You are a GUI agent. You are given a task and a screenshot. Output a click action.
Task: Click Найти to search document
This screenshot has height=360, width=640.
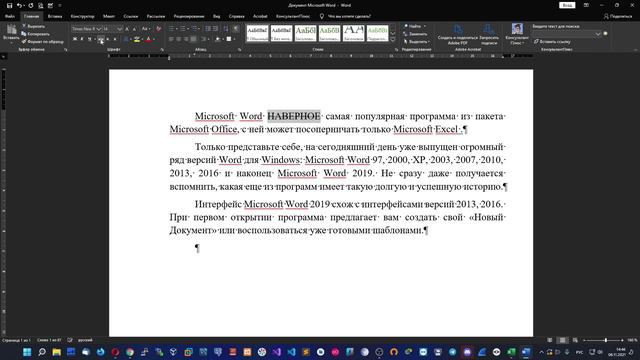[x=414, y=26]
